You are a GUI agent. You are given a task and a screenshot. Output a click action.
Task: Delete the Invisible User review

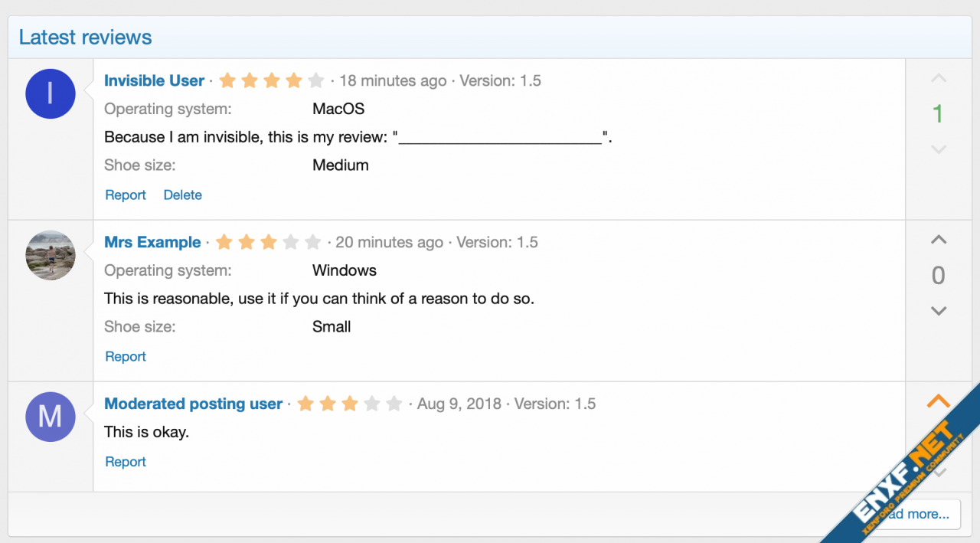[x=183, y=195]
